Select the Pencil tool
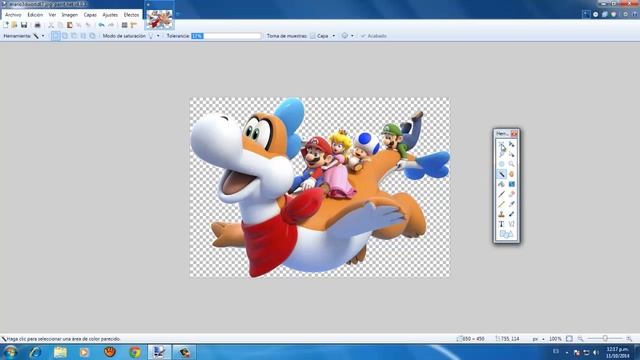This screenshot has width=640, height=360. 502,204
